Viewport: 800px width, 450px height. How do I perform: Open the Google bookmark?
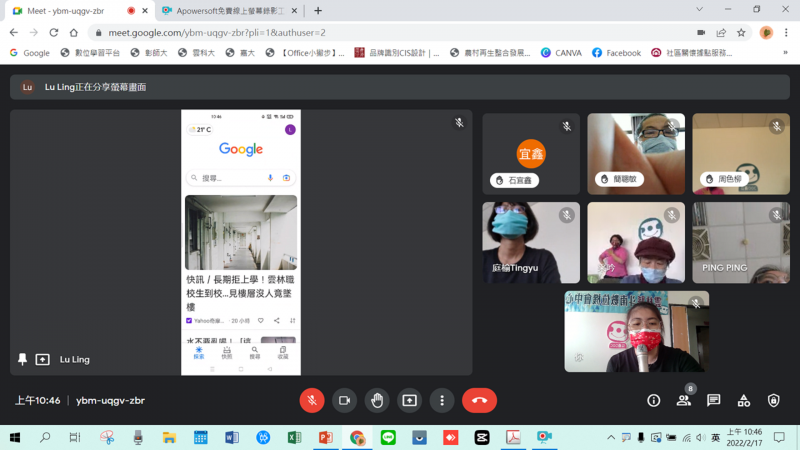point(30,53)
